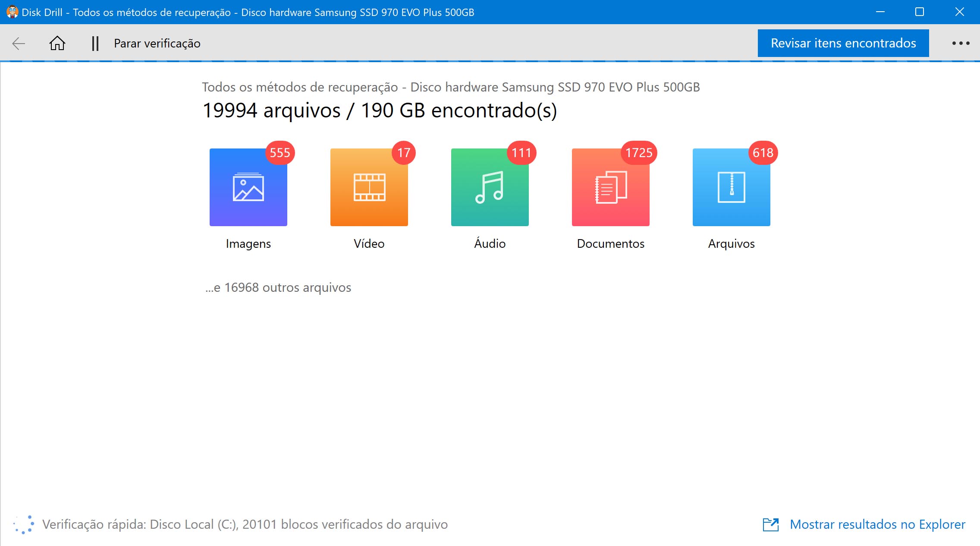The width and height of the screenshot is (980, 546).
Task: Click the Explorer export icon
Action: (771, 524)
